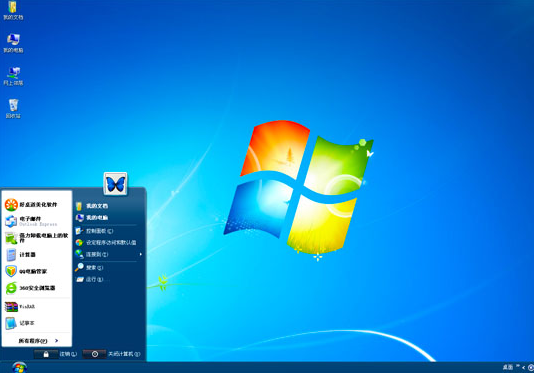Open the 我的电脑 desktop icon
This screenshot has height=373, width=534.
pyautogui.click(x=13, y=43)
